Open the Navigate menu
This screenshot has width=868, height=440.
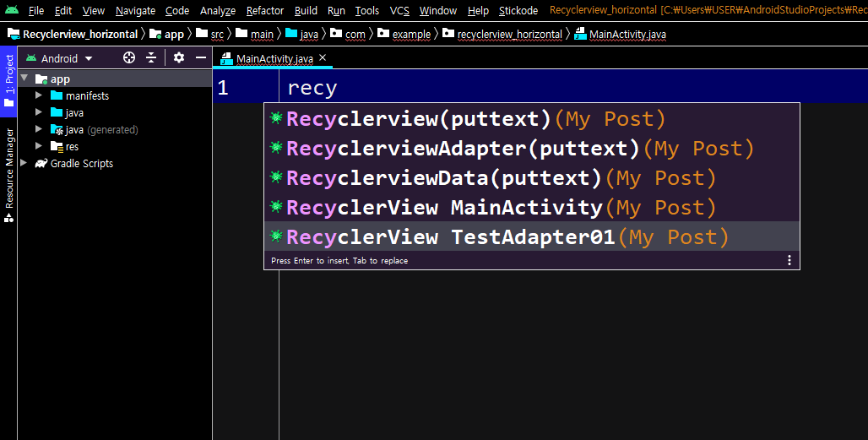point(135,10)
